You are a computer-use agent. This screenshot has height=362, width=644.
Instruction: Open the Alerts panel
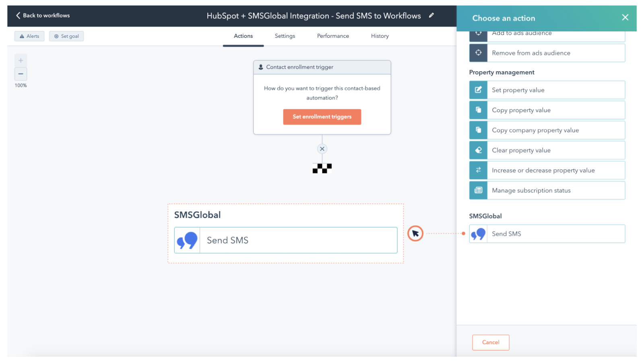click(29, 36)
